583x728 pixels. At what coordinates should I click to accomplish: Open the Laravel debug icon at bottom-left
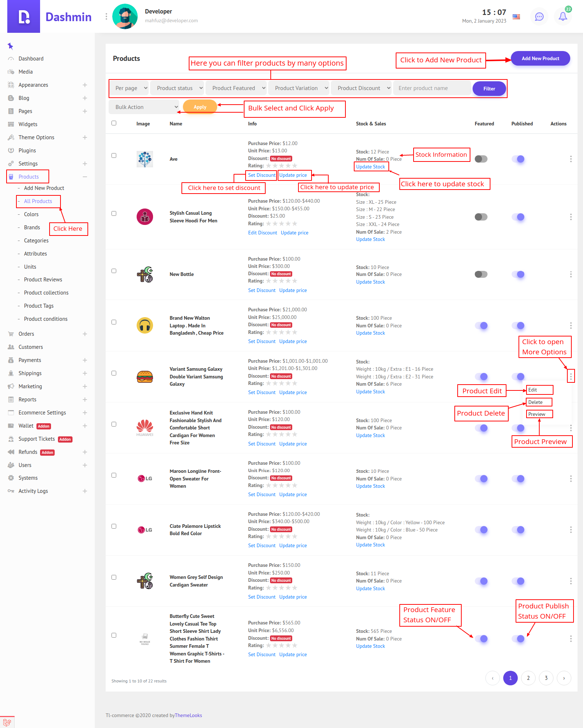click(7, 722)
